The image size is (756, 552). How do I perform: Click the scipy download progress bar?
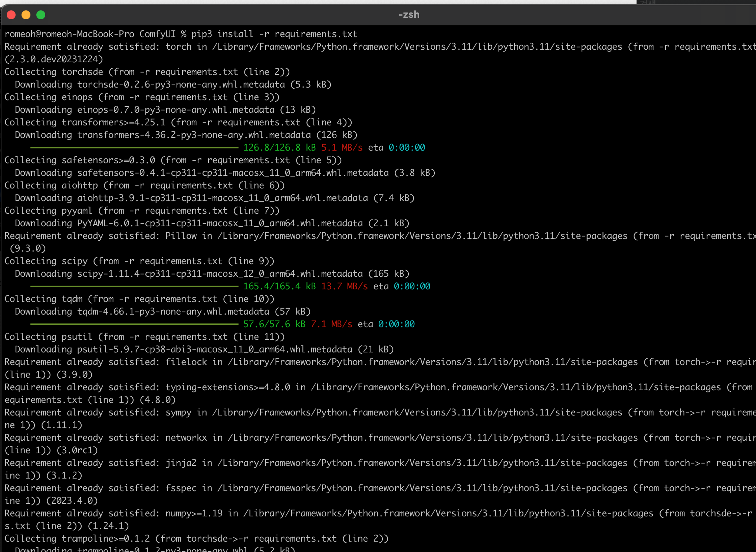tap(134, 286)
